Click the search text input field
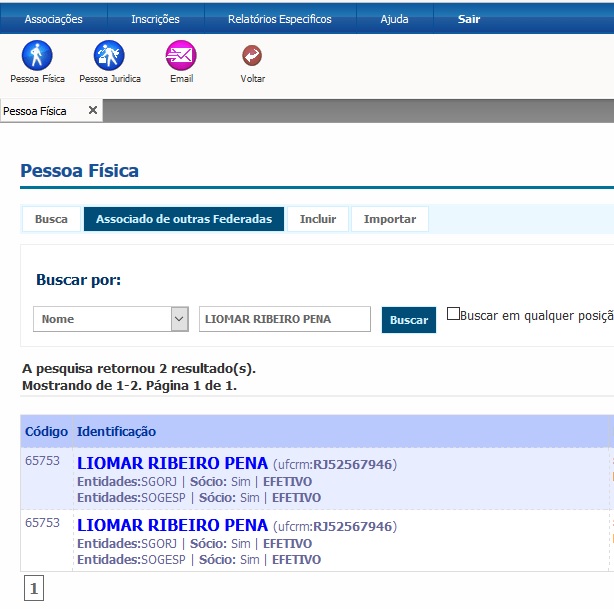Image resolution: width=614 pixels, height=609 pixels. [284, 319]
